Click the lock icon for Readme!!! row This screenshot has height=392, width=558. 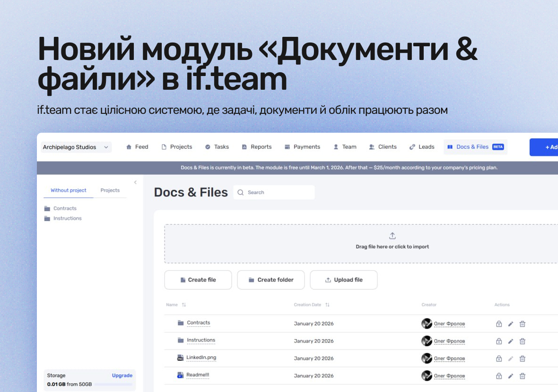pyautogui.click(x=499, y=376)
